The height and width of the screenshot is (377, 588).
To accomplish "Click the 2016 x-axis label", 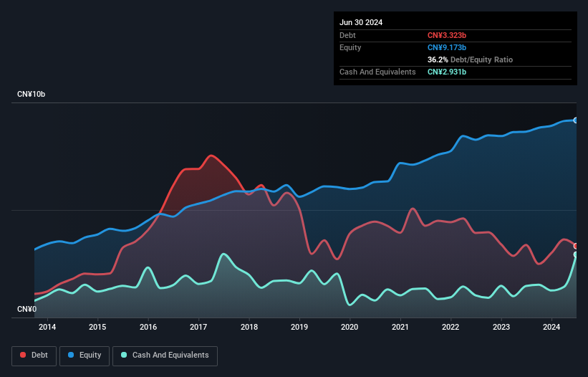I will [x=148, y=327].
